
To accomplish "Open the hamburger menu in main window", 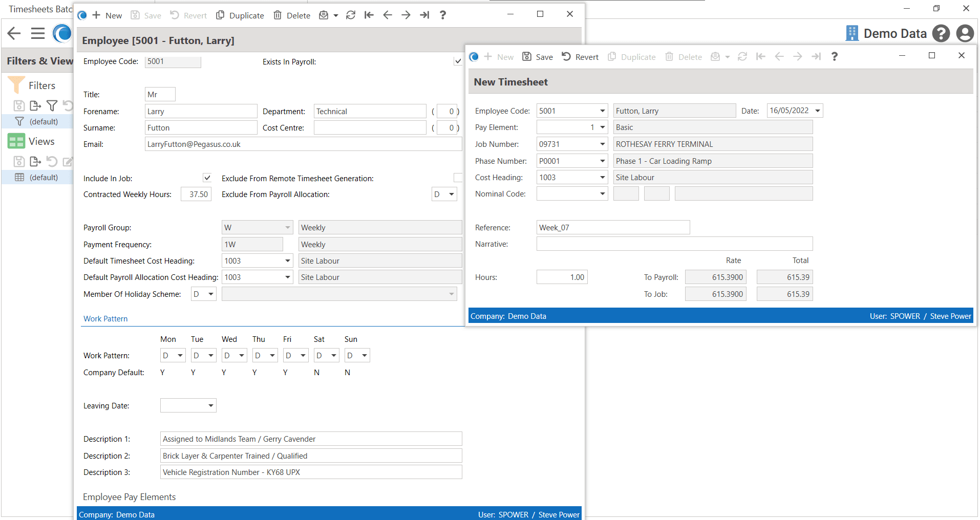I will click(x=38, y=34).
